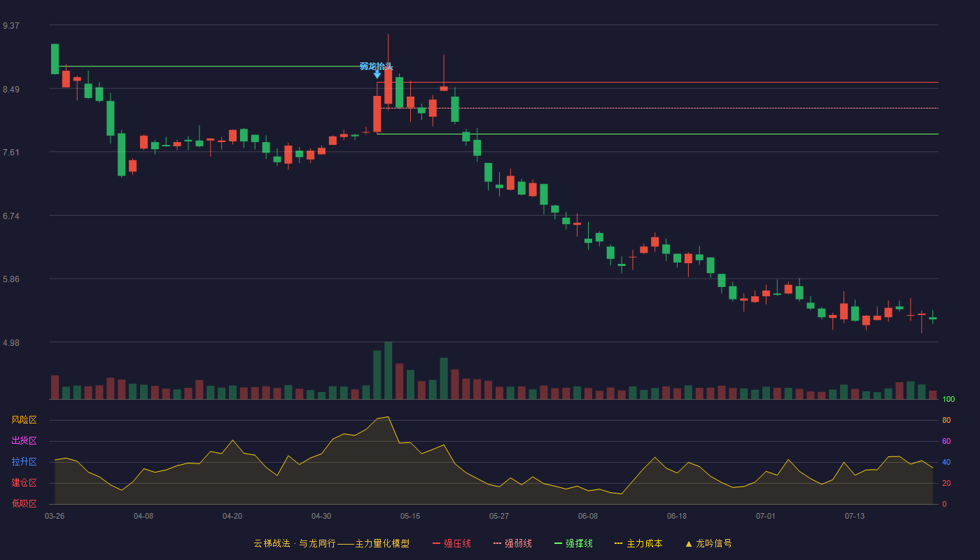Screen dimensions: 980x560
Task: Toggle the 强弱线 legend item
Action: pyautogui.click(x=512, y=543)
